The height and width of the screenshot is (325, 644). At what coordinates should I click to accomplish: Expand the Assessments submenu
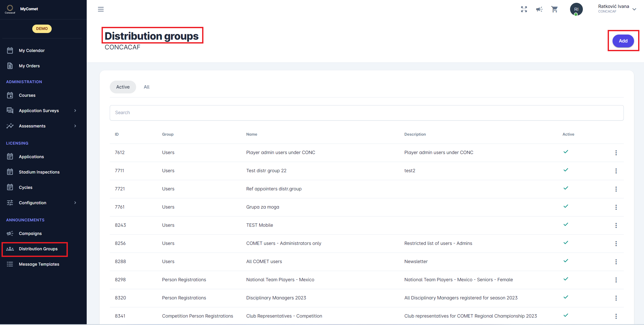(x=75, y=126)
